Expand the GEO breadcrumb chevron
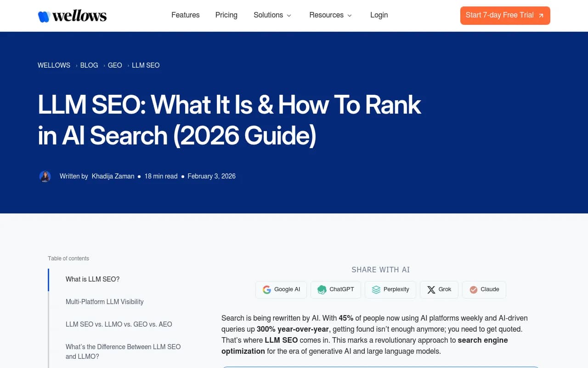 127,65
